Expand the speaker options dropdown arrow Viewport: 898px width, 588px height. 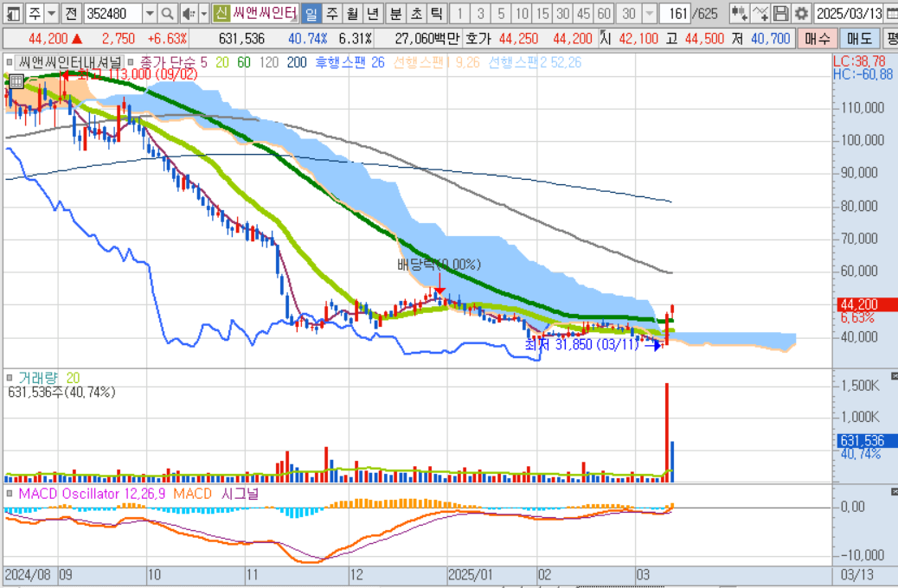203,13
